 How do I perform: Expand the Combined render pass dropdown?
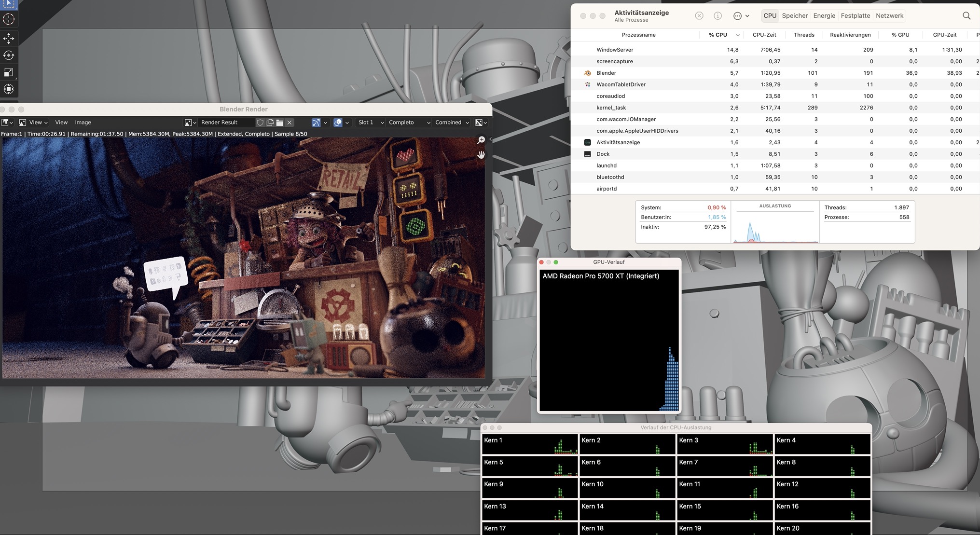[452, 123]
